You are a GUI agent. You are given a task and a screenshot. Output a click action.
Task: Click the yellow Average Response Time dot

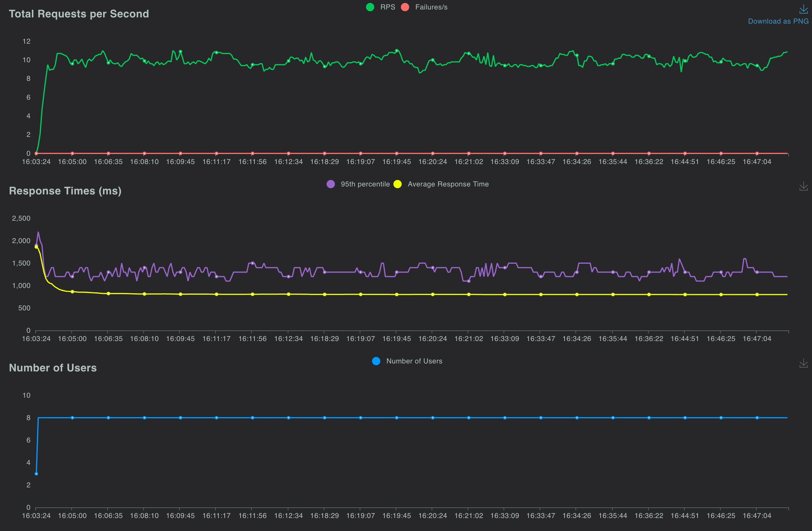click(397, 184)
